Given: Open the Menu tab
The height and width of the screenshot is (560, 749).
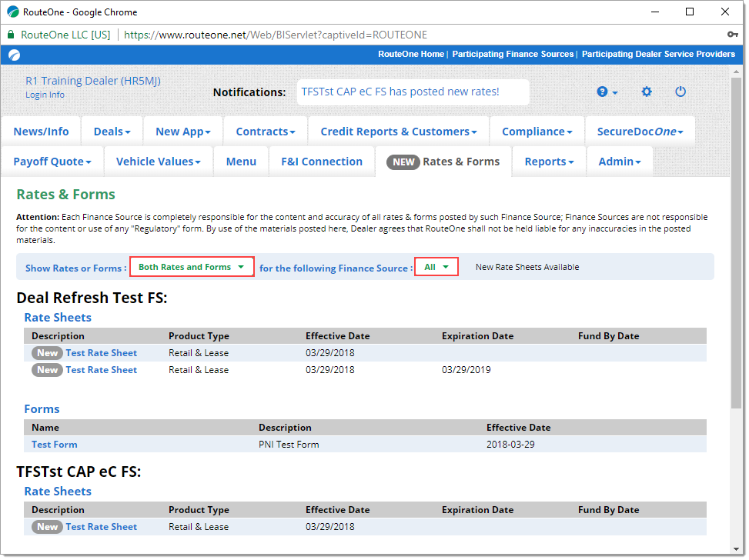Looking at the screenshot, I should tap(241, 162).
